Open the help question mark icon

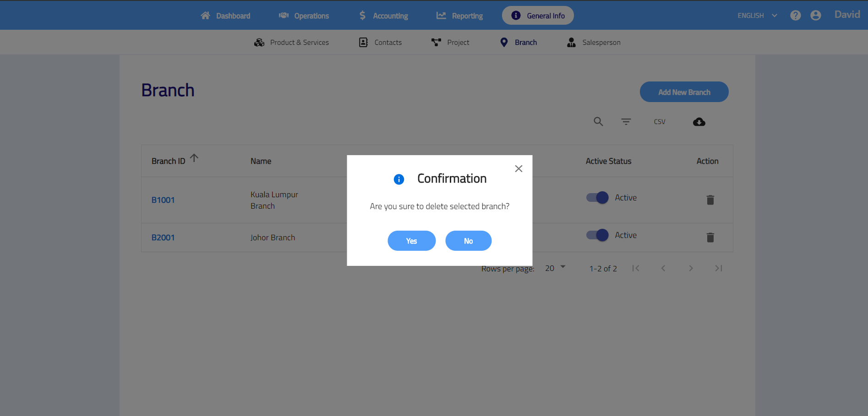coord(796,16)
